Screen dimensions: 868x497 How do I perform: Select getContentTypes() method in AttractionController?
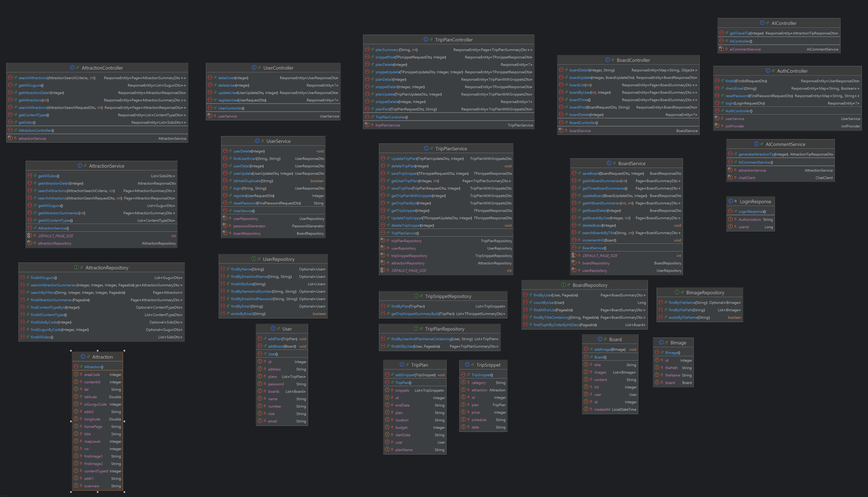click(97, 115)
